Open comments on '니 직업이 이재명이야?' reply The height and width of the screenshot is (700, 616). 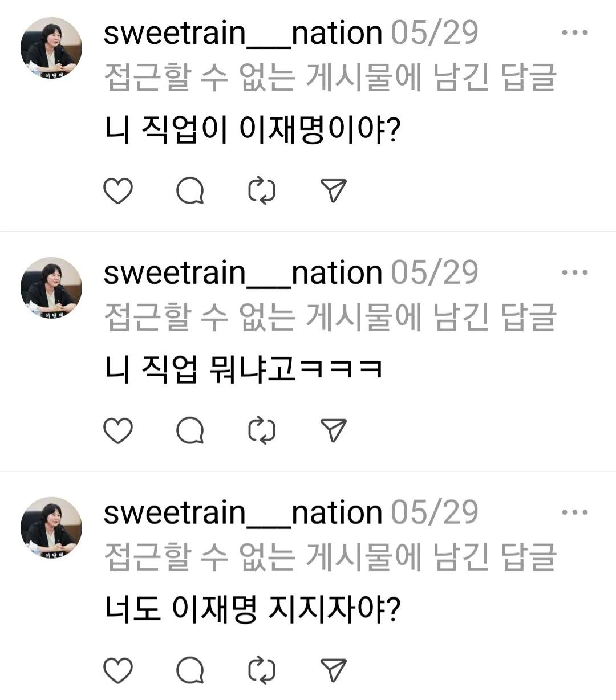tap(190, 191)
